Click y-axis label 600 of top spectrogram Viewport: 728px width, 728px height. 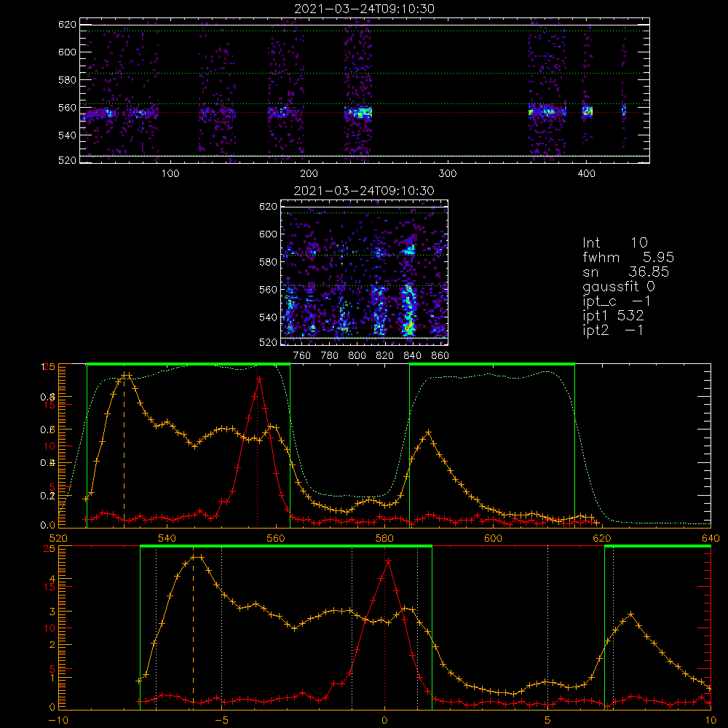67,52
